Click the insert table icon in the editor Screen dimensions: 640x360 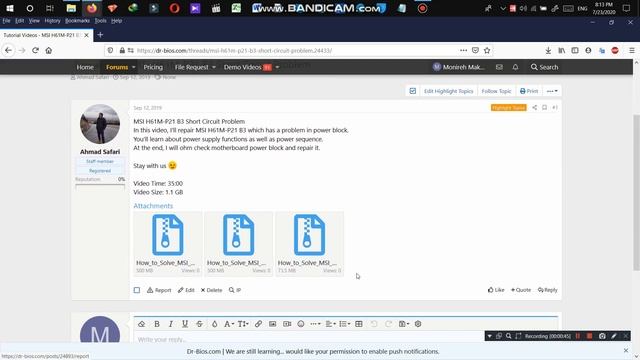(359, 324)
